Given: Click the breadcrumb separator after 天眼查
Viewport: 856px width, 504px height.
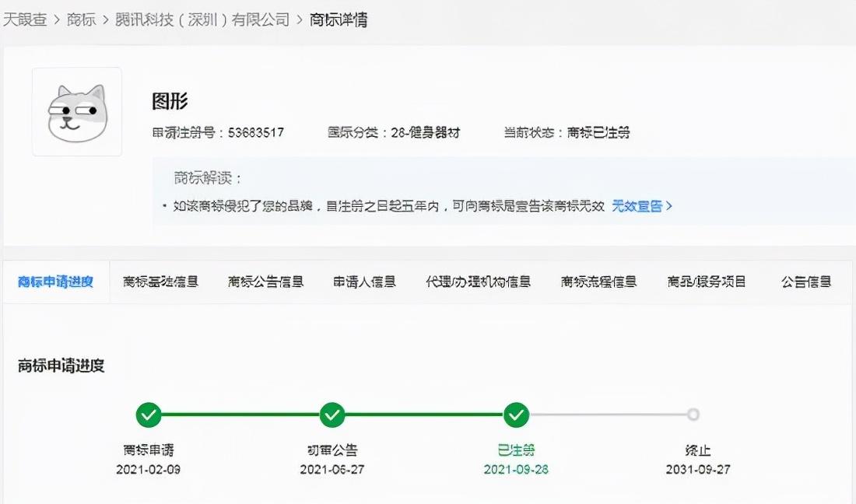Looking at the screenshot, I should click(57, 19).
